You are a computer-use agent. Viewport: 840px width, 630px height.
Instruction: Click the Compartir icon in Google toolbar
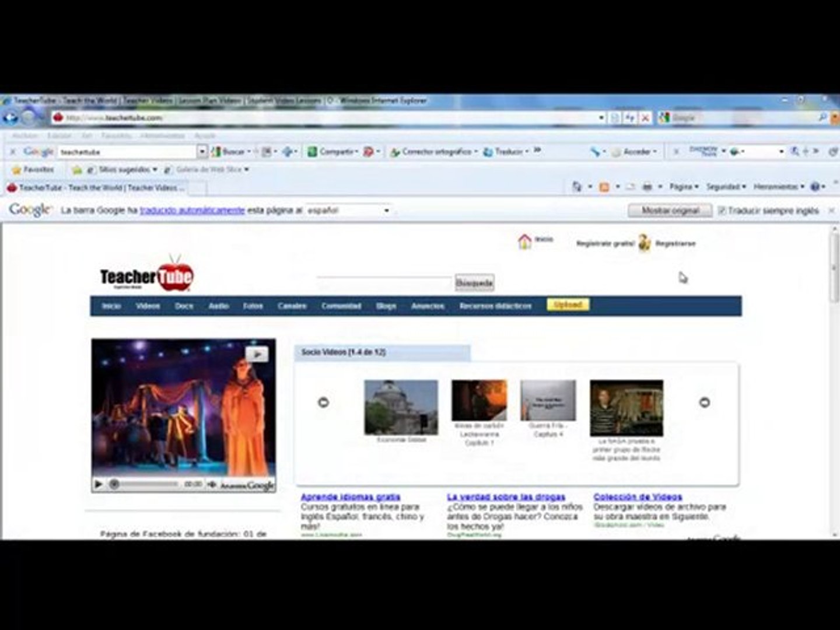click(312, 152)
